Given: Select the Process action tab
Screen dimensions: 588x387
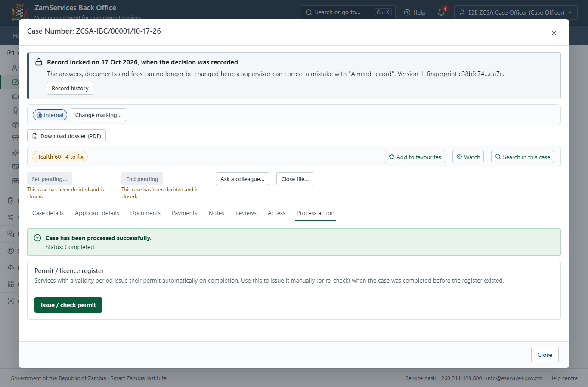Looking at the screenshot, I should (316, 213).
